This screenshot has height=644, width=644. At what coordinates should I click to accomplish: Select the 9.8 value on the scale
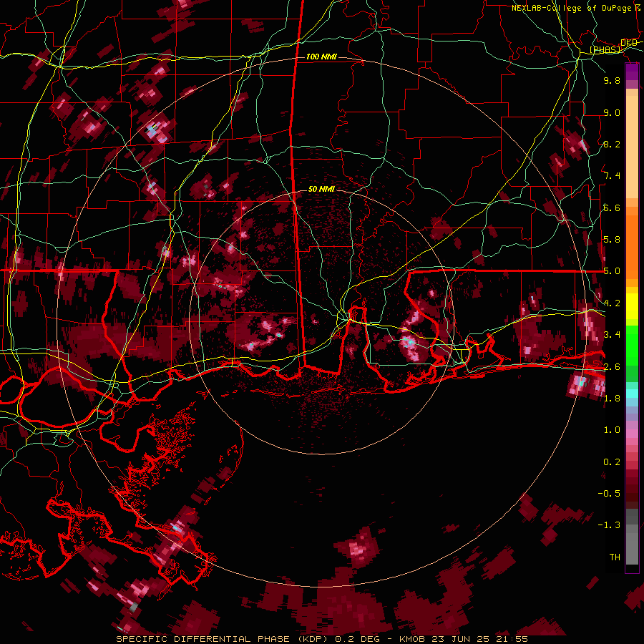(612, 81)
